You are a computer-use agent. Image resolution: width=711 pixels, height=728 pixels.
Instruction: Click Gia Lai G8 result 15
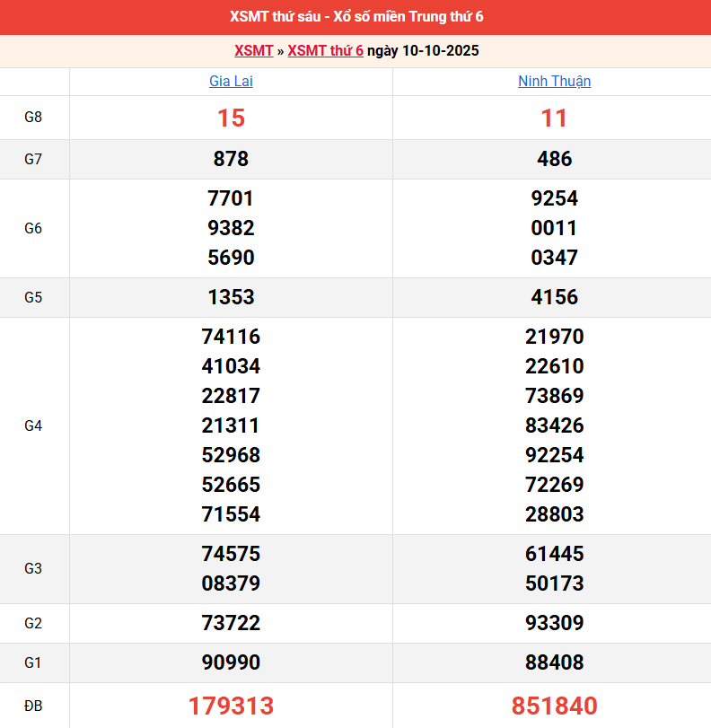231,118
